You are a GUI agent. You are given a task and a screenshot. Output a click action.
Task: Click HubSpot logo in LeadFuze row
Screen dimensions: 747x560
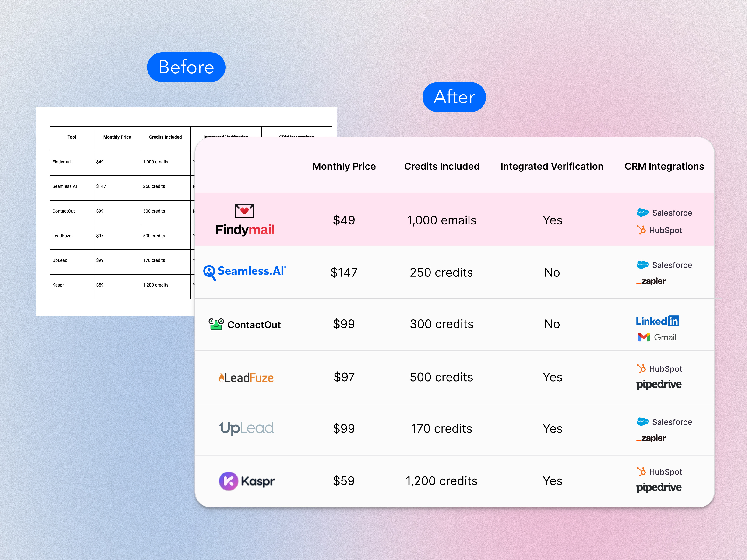click(659, 369)
